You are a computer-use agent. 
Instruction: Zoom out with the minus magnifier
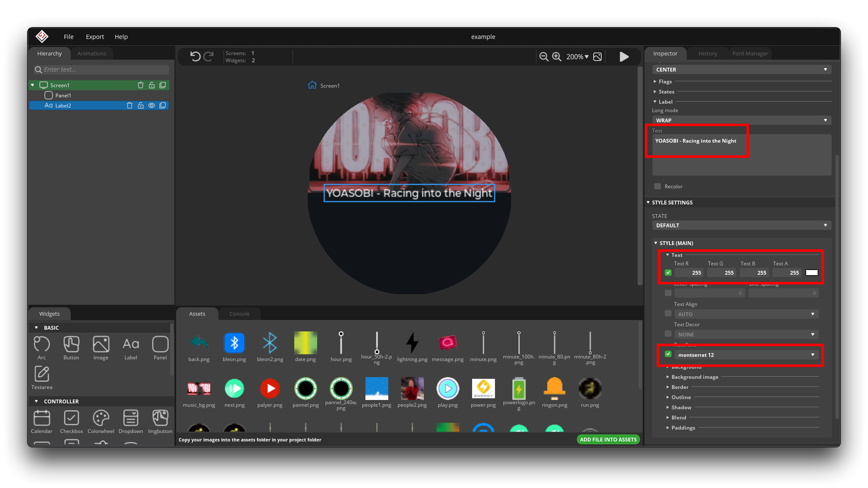(x=544, y=57)
